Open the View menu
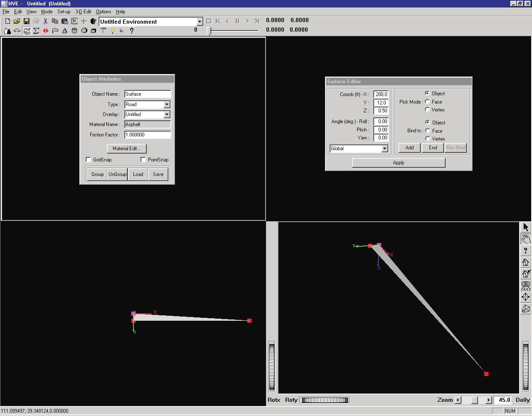 tap(31, 12)
